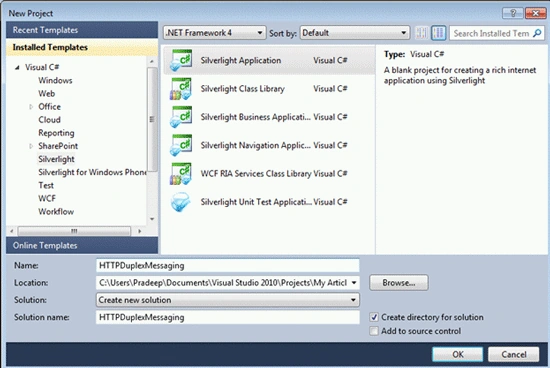Select Silverlight Unit Test Applicati... template name

pyautogui.click(x=256, y=202)
